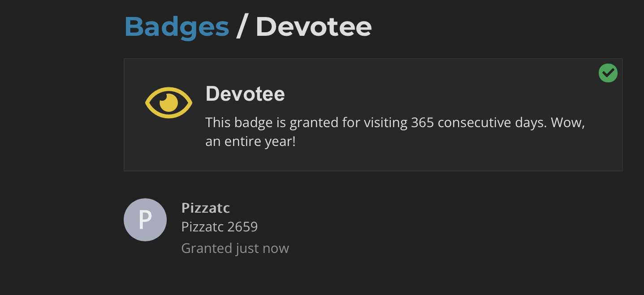Click the green checkmark badge-earned icon
The height and width of the screenshot is (295, 644).
[608, 73]
